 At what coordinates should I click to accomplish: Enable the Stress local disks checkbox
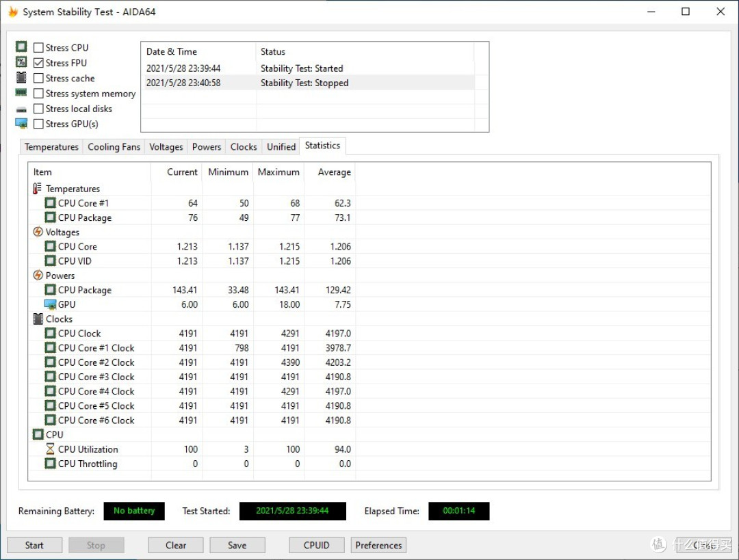(38, 109)
